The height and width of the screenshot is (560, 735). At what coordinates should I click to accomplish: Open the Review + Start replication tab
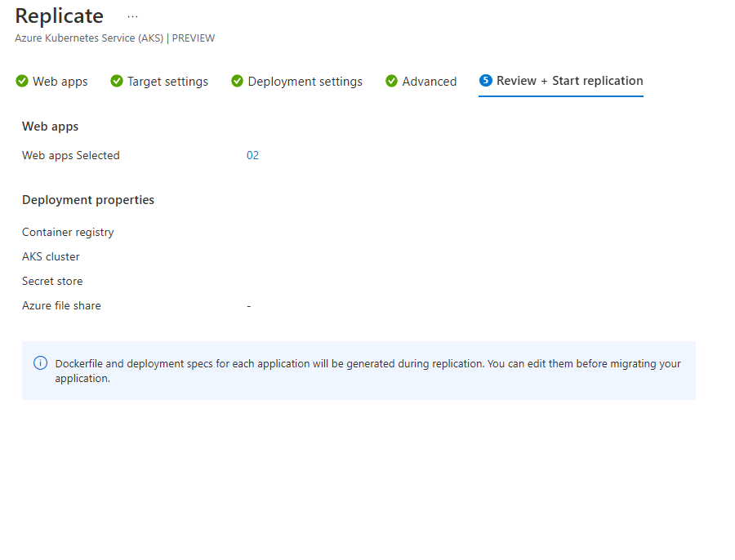(569, 81)
